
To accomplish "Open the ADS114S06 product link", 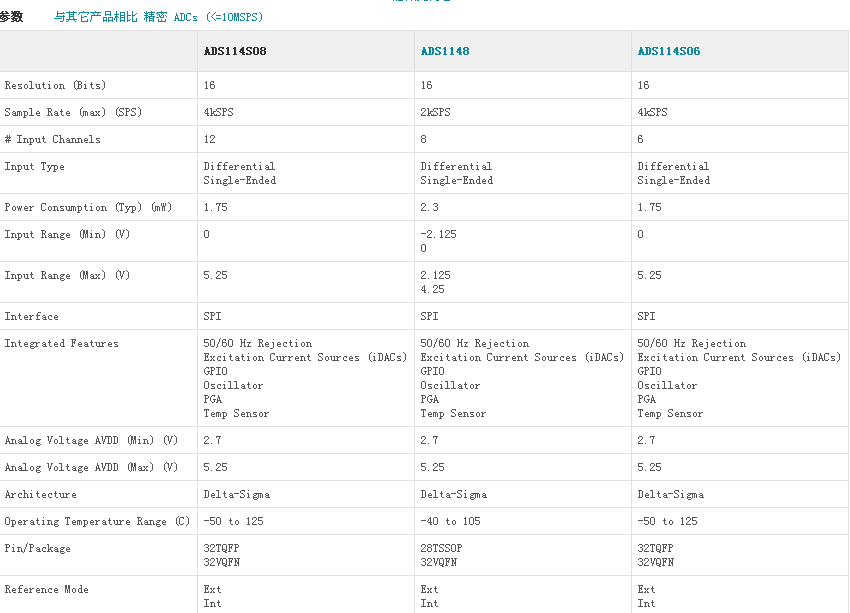I will pos(667,51).
